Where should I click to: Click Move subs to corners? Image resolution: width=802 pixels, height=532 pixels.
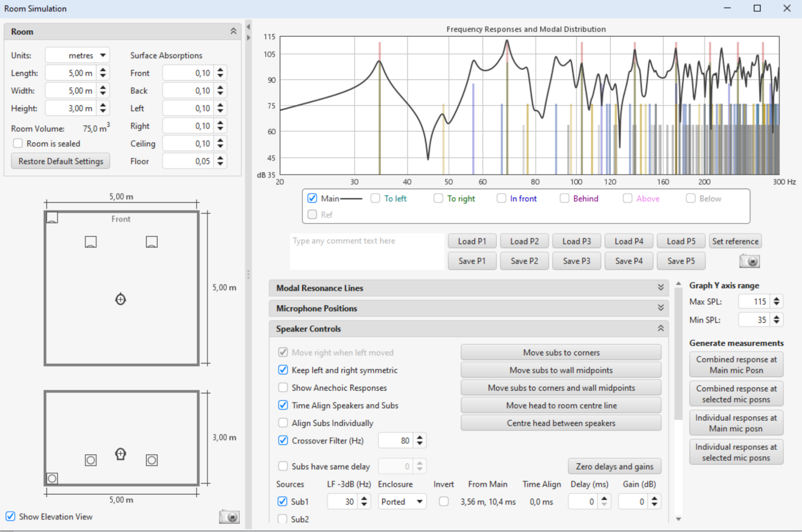point(561,352)
